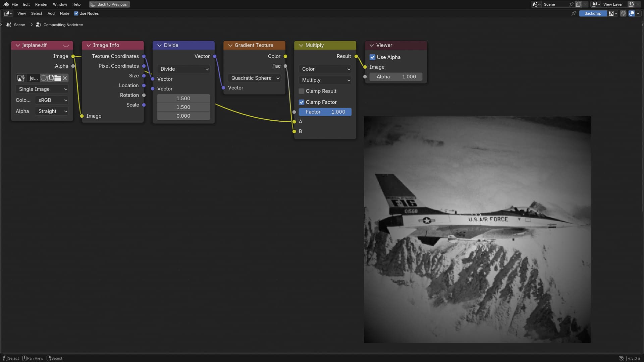Open the overlays options dropdown arrow
The width and height of the screenshot is (644, 362).
[x=638, y=13]
